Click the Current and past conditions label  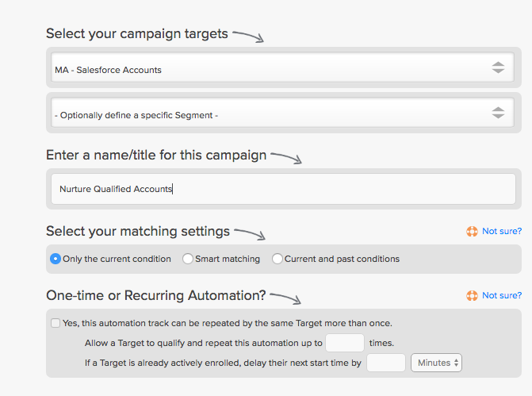[x=342, y=259]
